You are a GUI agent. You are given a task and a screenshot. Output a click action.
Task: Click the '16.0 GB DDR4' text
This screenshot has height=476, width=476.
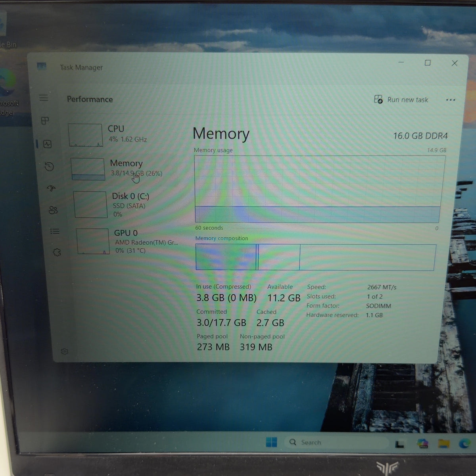point(420,136)
